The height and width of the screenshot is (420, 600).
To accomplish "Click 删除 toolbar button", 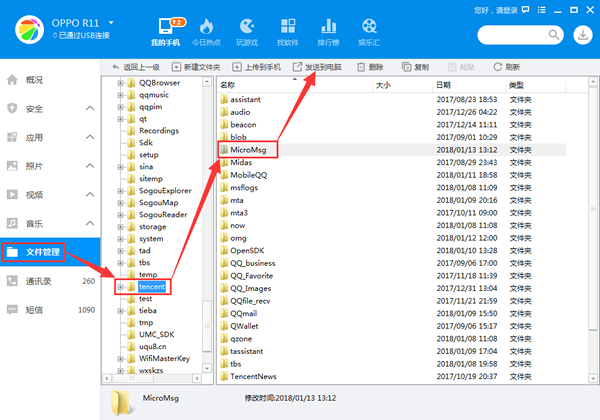I will [x=370, y=67].
